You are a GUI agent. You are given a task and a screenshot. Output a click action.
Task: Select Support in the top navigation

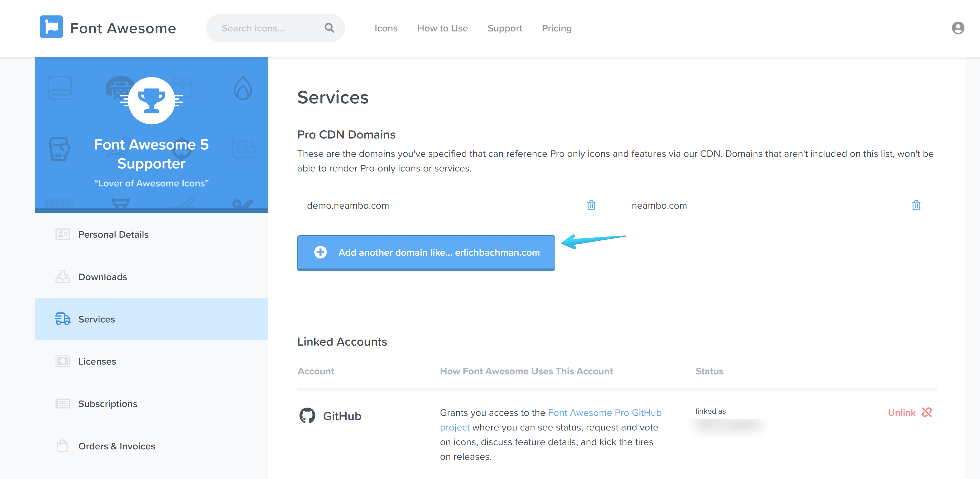(505, 28)
